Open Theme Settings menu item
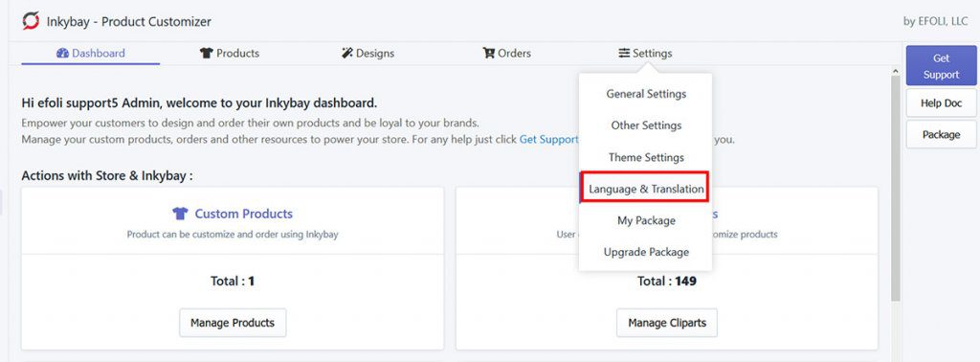This screenshot has height=362, width=980. tap(646, 157)
